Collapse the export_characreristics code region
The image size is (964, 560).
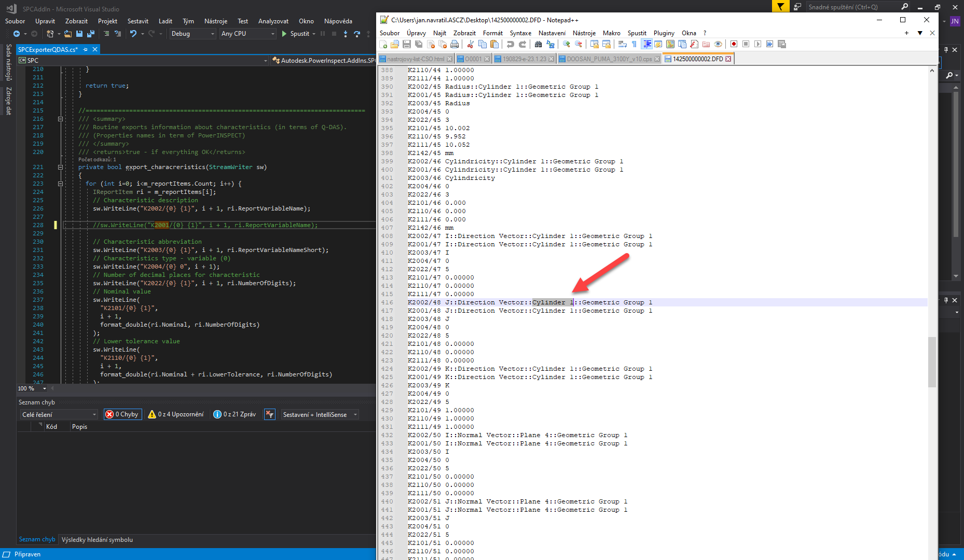[x=61, y=167]
